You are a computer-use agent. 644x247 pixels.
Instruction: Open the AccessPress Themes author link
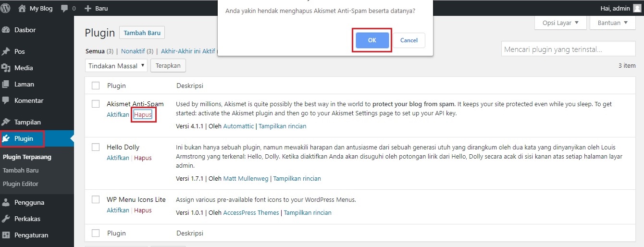pyautogui.click(x=251, y=212)
